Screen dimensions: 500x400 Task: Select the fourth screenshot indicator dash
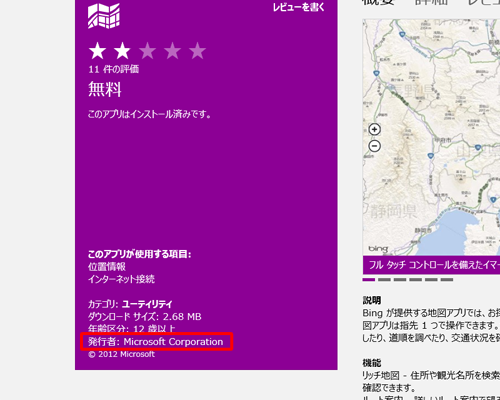pos(416,279)
